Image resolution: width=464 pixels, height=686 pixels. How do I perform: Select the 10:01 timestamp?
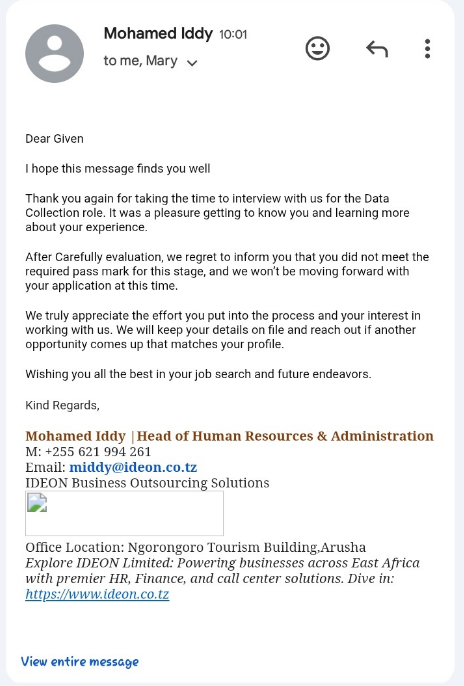[x=233, y=34]
